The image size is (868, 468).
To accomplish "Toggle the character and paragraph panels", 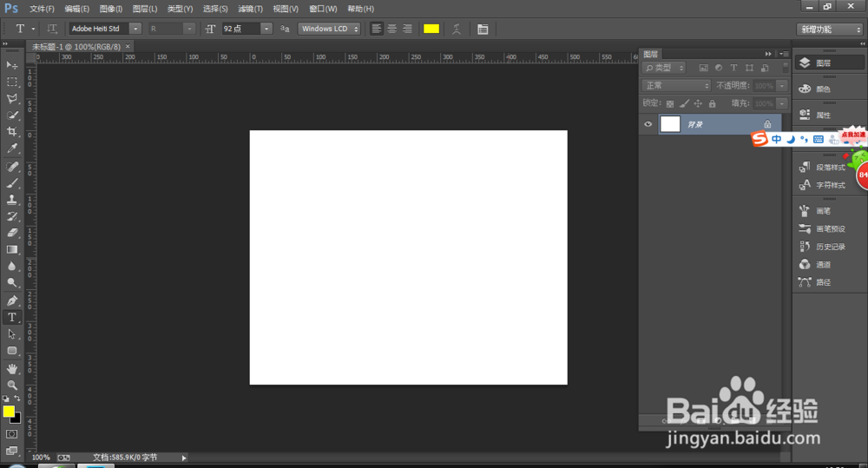I will pos(483,29).
